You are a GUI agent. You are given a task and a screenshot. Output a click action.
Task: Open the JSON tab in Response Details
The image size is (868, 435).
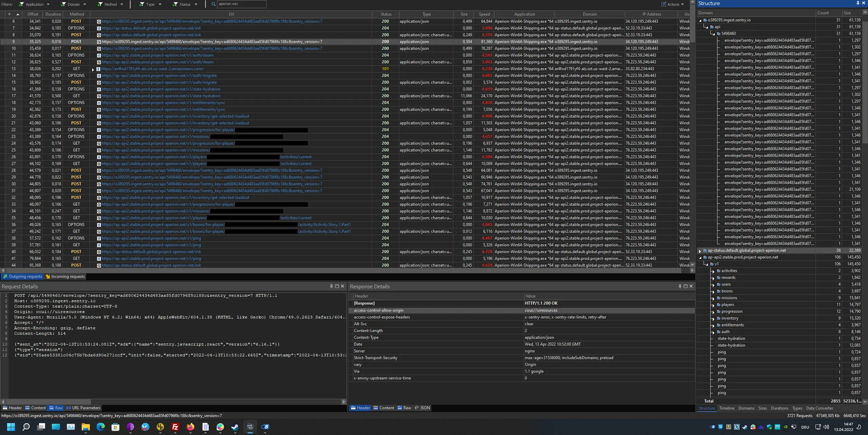[422, 408]
